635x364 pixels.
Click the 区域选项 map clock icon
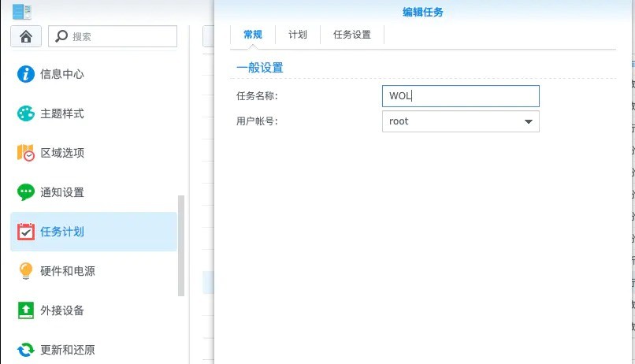pyautogui.click(x=26, y=153)
